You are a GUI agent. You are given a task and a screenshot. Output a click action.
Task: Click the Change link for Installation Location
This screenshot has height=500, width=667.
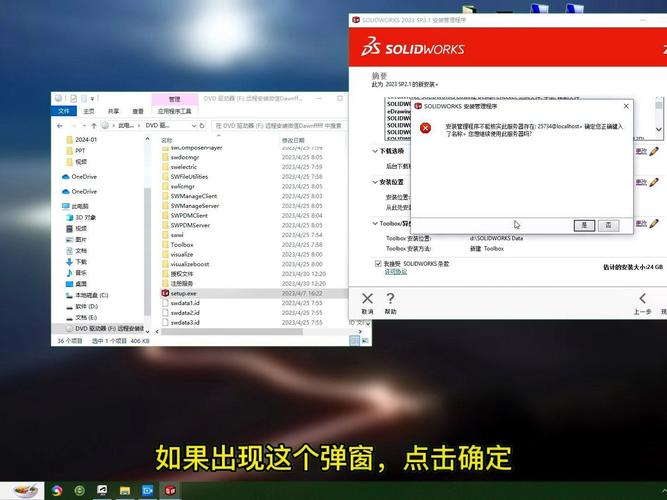pyautogui.click(x=641, y=182)
